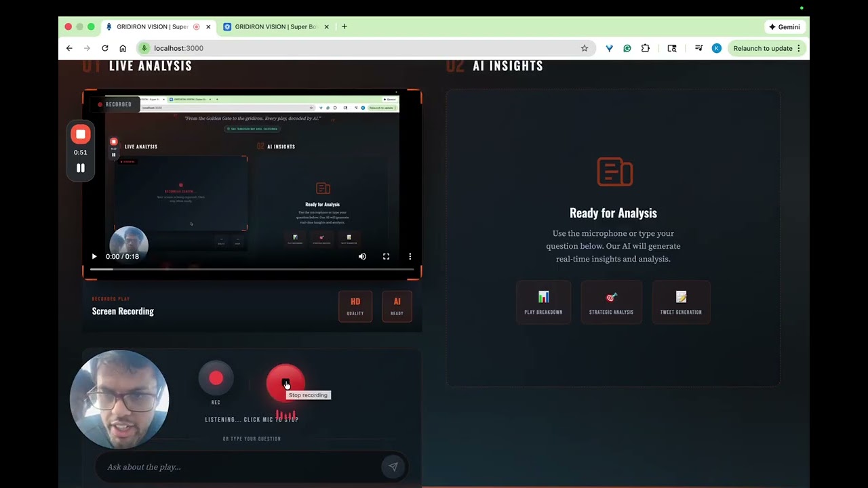Screen dimensions: 868x488
Task: Click the AI Ready badge
Action: pyautogui.click(x=397, y=306)
